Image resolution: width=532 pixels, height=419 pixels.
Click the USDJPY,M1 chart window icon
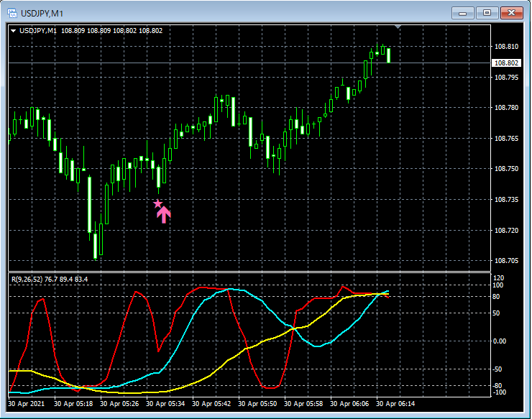point(12,13)
